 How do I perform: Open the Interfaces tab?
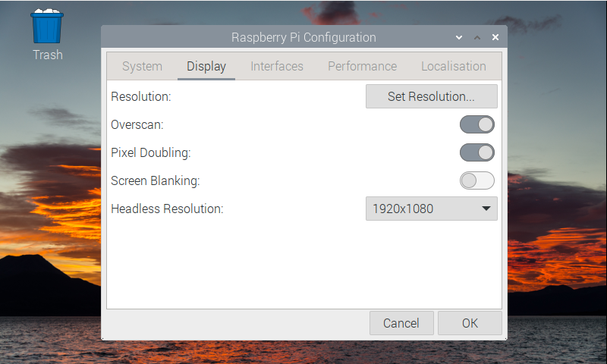[277, 66]
